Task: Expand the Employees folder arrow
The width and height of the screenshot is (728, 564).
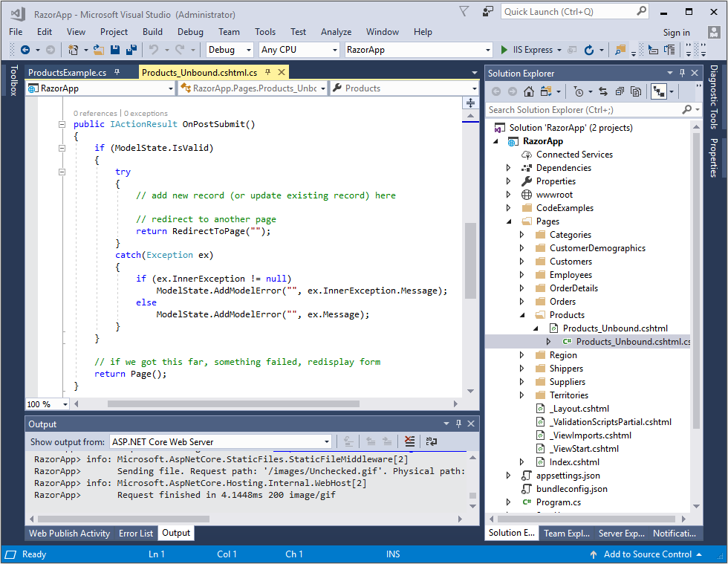Action: pos(521,275)
